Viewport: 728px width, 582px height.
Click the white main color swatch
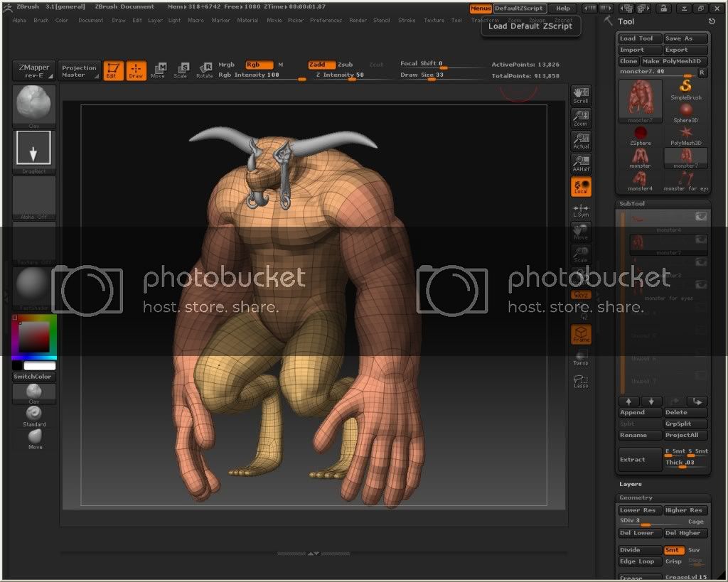[x=39, y=367]
